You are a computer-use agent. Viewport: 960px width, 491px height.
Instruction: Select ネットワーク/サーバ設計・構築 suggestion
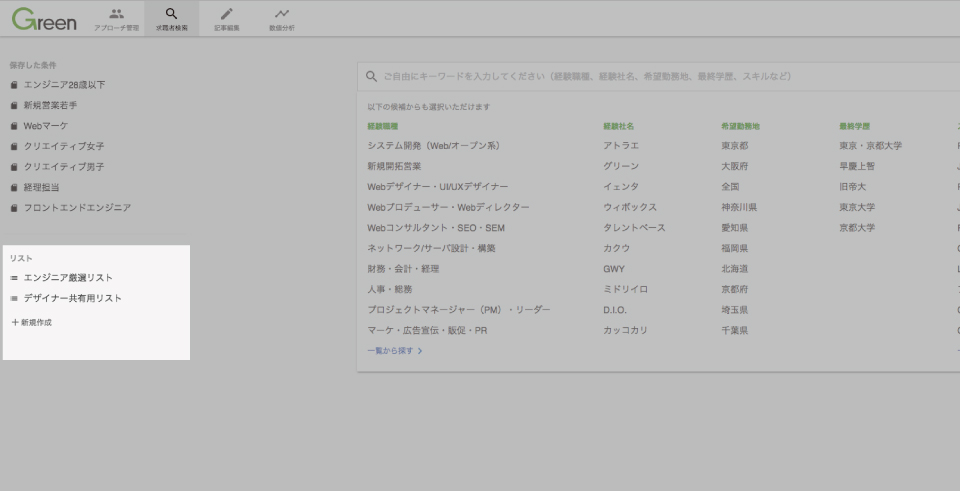(432, 248)
